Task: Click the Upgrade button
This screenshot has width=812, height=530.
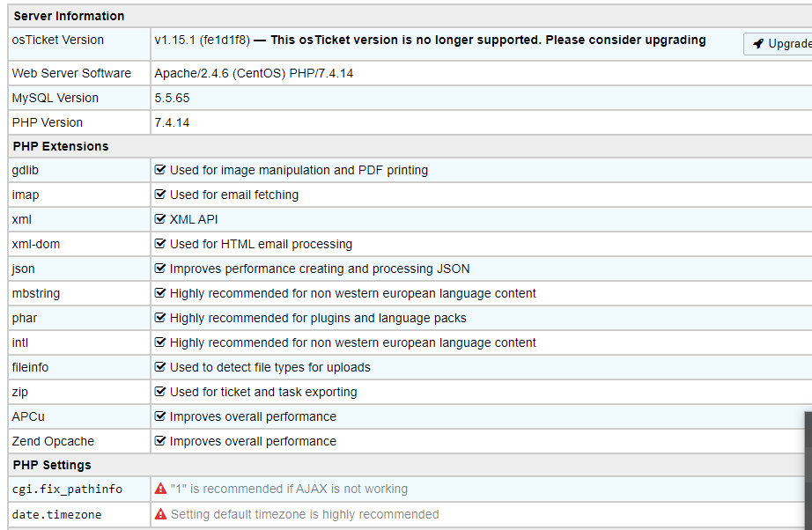Action: (x=779, y=44)
